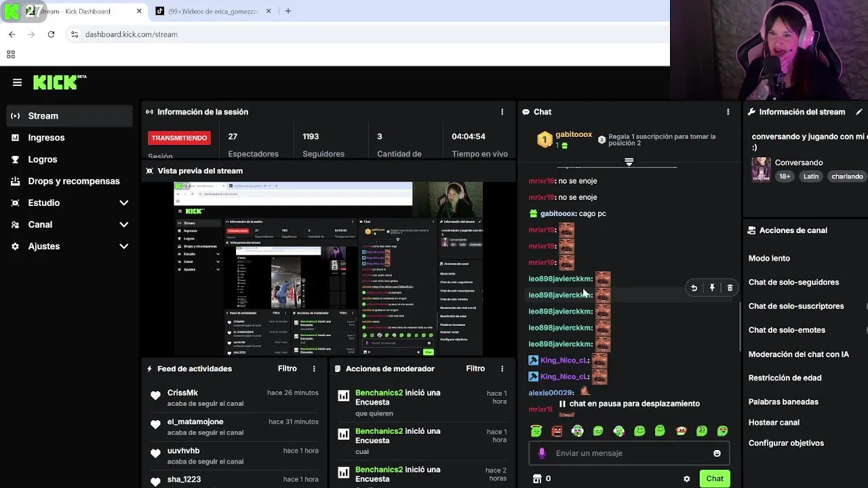Open Configurar objetivos action
This screenshot has height=488, width=868.
[x=786, y=443]
